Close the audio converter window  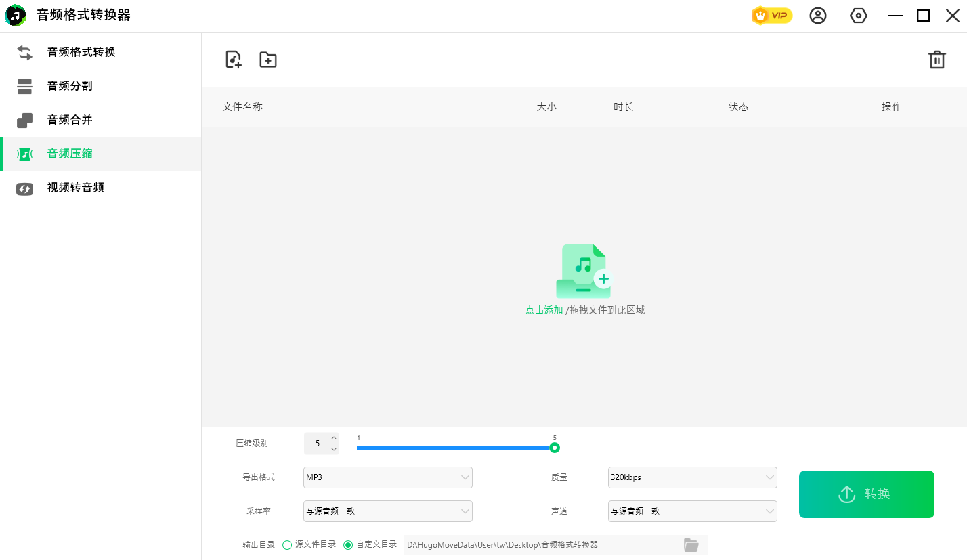953,16
